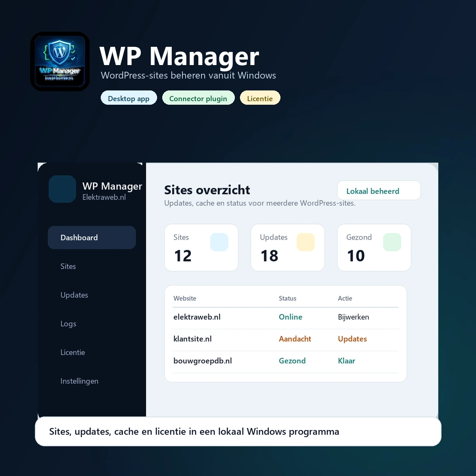Screen dimensions: 476x476
Task: Click the Updates count 18
Action: click(x=269, y=256)
